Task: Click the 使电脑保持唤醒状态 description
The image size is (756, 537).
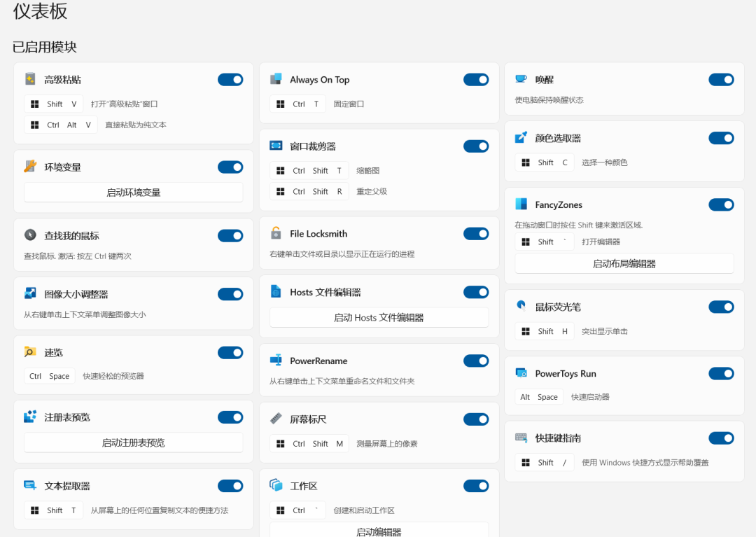Action: [549, 100]
